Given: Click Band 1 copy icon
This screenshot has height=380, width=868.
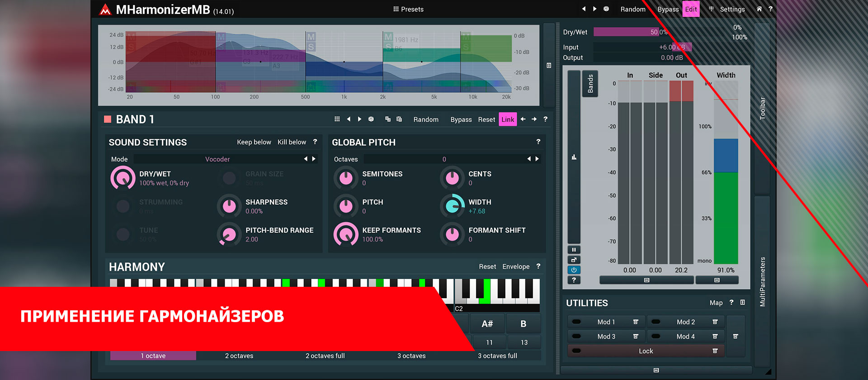Looking at the screenshot, I should pyautogui.click(x=388, y=119).
